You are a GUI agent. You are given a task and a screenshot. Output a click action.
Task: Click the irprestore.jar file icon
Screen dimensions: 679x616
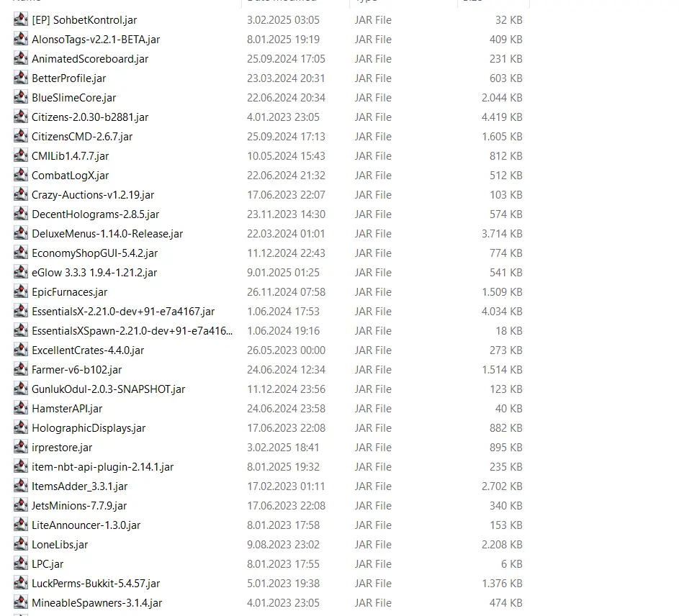[x=21, y=447]
